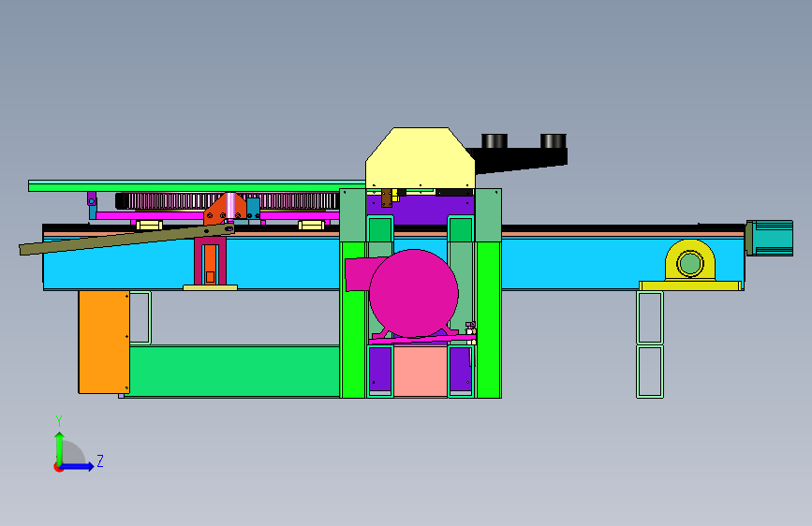Screen dimensions: 812x526
Task: Select the teal motor at the right end
Action: [x=770, y=238]
